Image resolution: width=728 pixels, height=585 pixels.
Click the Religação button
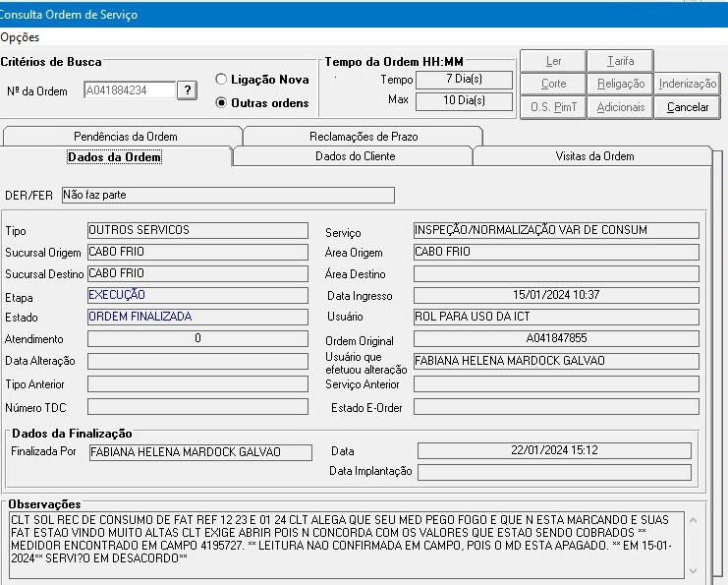click(x=620, y=84)
